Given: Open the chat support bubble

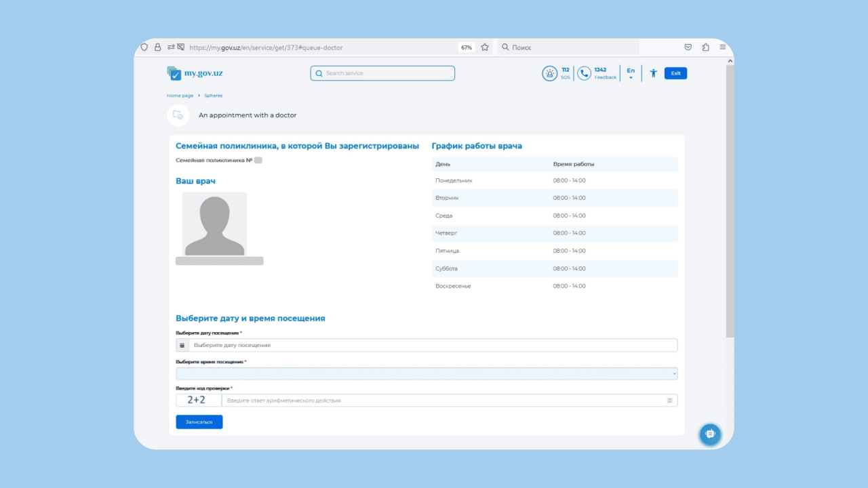Looking at the screenshot, I should pos(710,434).
